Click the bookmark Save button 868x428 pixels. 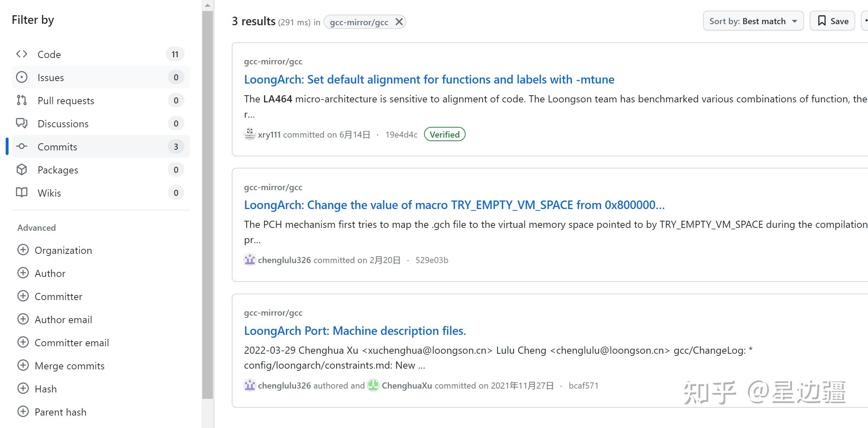(832, 21)
